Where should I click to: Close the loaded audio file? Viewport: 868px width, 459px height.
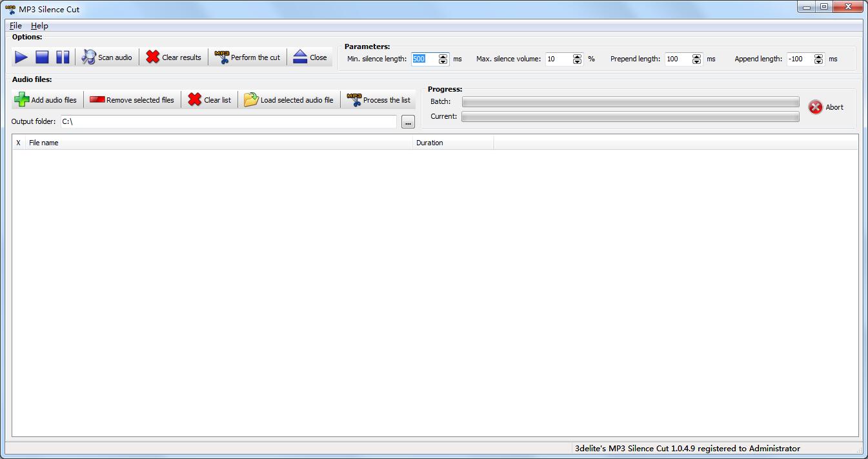[x=310, y=57]
